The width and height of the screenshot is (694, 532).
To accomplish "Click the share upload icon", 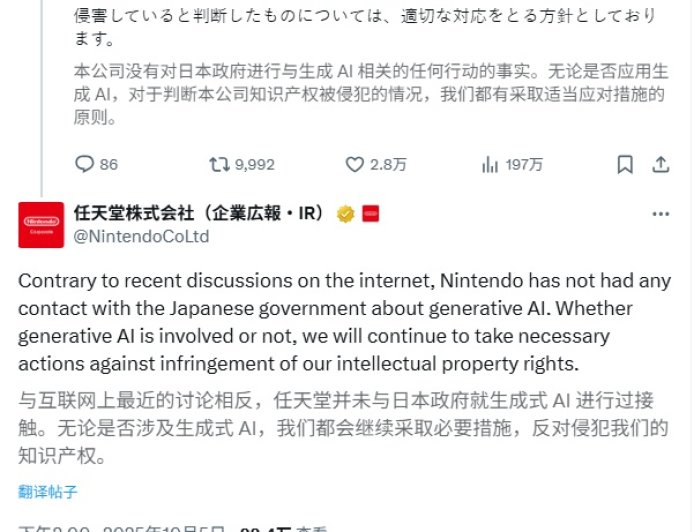I will (660, 164).
